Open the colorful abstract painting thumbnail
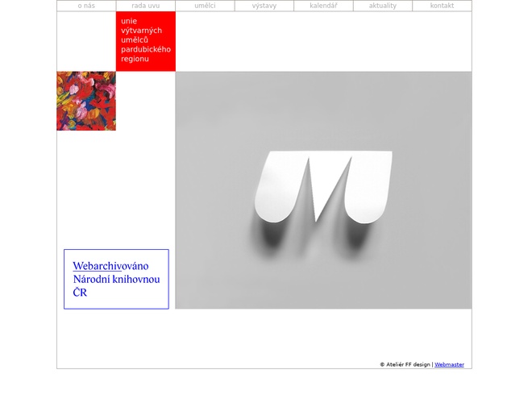This screenshot has width=532, height=403. point(86,101)
